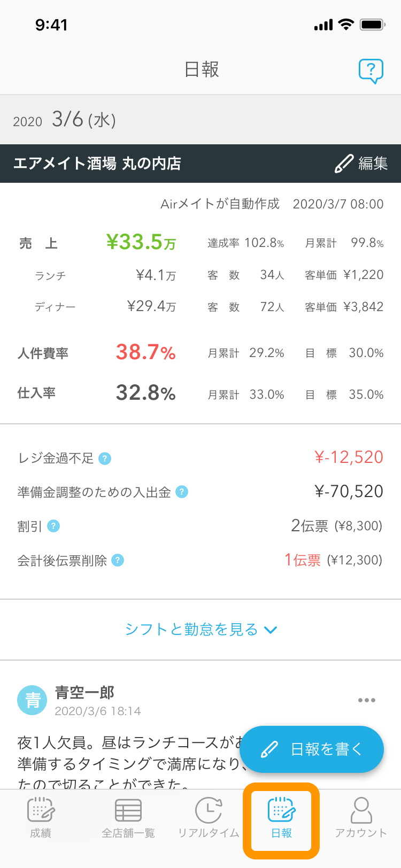Viewport: 401px width, 868px height.
Task: Open help for 準備金調整のための入出金
Action: [182, 492]
